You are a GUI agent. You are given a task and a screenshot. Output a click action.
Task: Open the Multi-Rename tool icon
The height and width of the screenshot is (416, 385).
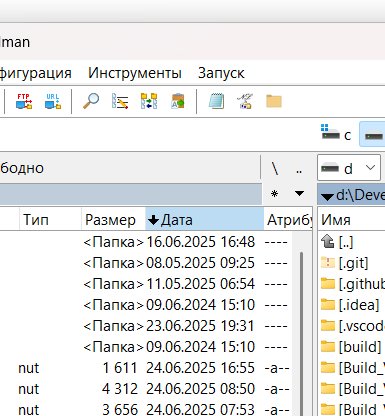click(120, 101)
